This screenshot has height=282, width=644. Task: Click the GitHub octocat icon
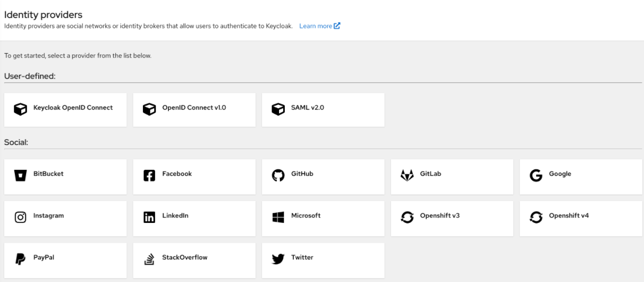pos(278,176)
